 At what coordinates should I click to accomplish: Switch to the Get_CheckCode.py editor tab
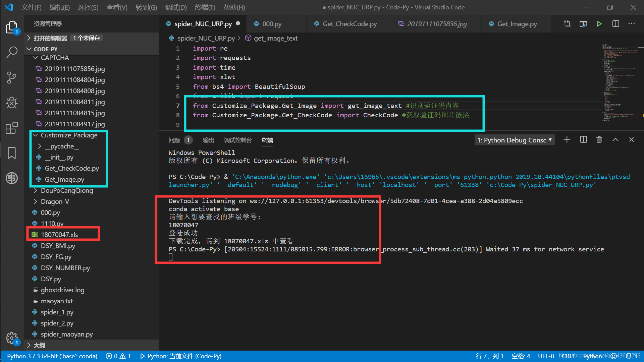(x=349, y=24)
